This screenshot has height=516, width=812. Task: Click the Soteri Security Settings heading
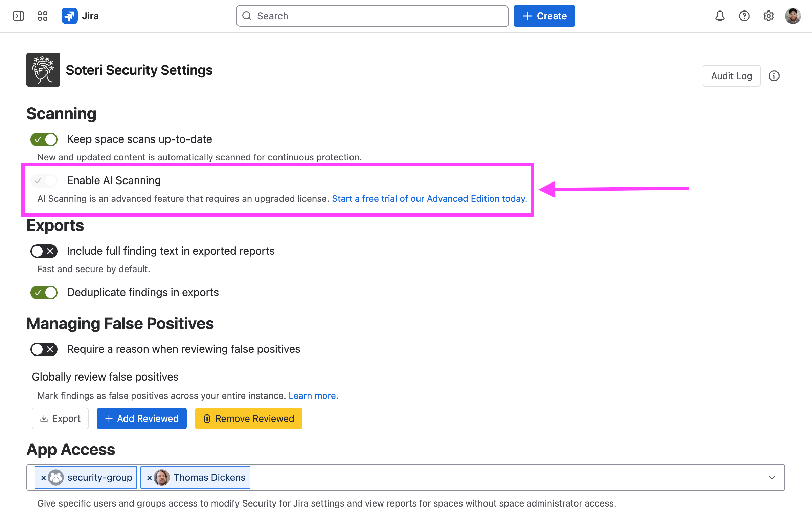click(x=139, y=70)
